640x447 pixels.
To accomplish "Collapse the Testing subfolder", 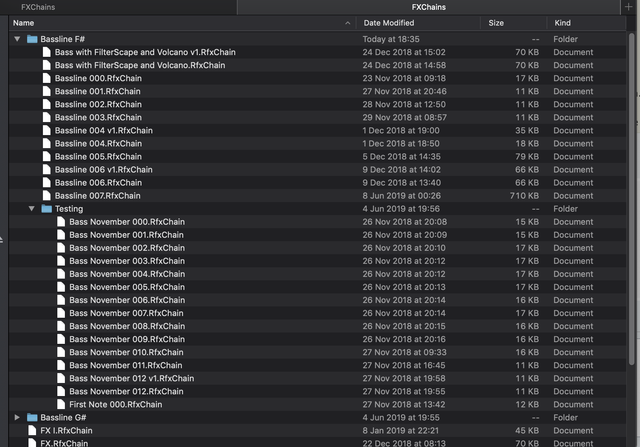I will pyautogui.click(x=31, y=209).
